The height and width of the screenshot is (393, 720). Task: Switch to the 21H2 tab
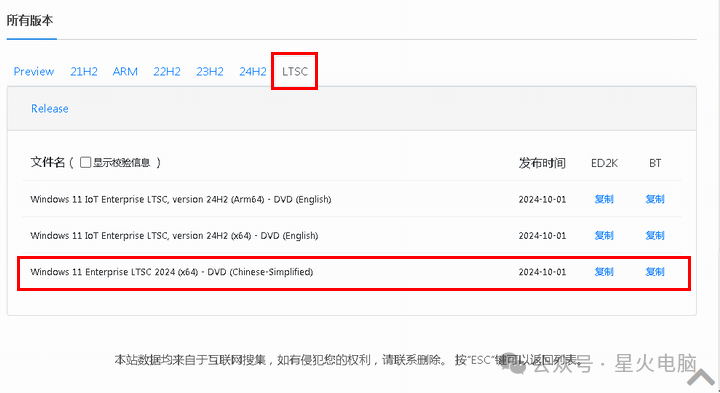click(x=84, y=72)
